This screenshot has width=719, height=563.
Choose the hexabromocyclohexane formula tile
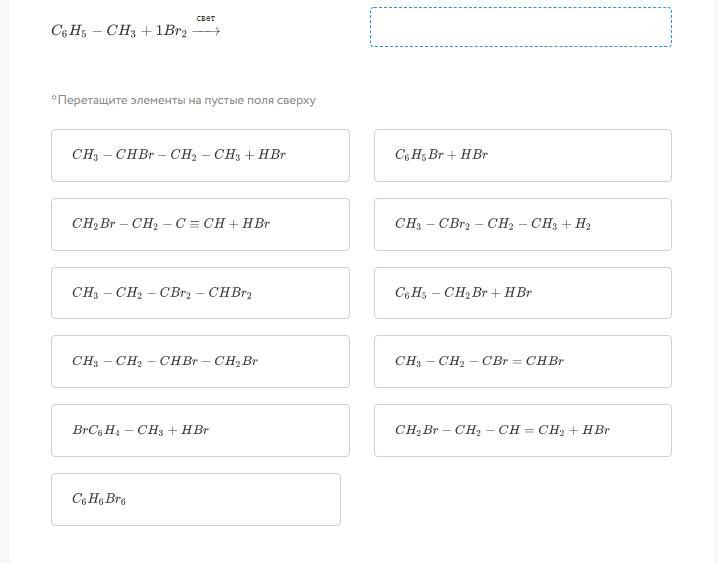pyautogui.click(x=195, y=499)
